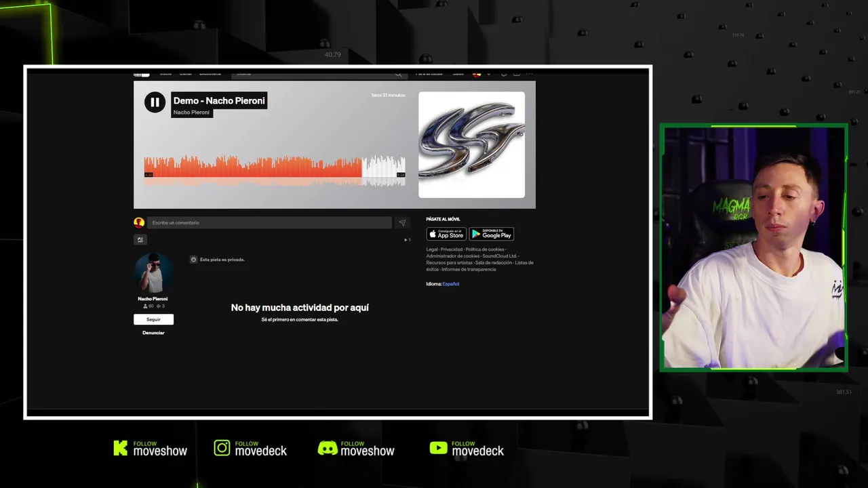View Nacho Pieroni's 60 followers
Screen dimensions: 868x488
(148, 306)
